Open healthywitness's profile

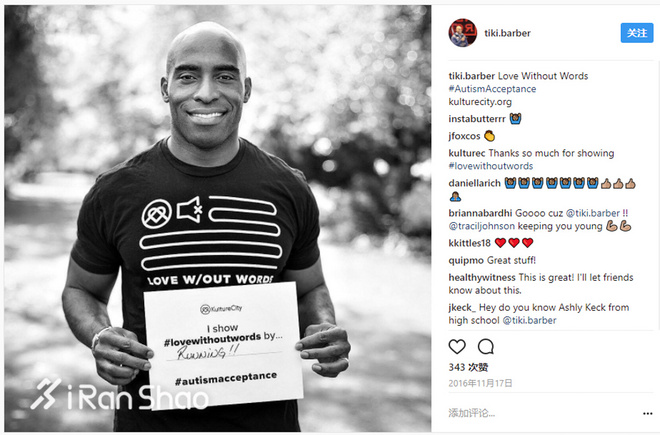(x=482, y=278)
